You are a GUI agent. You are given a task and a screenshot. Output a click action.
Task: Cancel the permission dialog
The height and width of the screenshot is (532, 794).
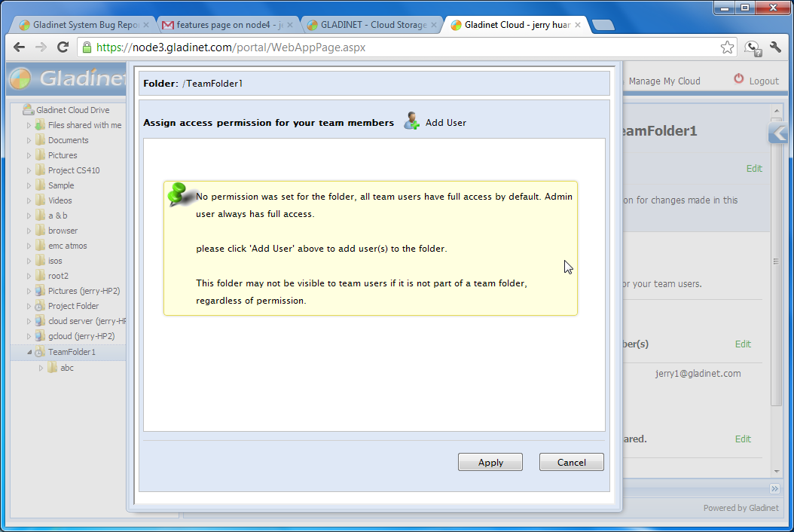click(x=571, y=462)
